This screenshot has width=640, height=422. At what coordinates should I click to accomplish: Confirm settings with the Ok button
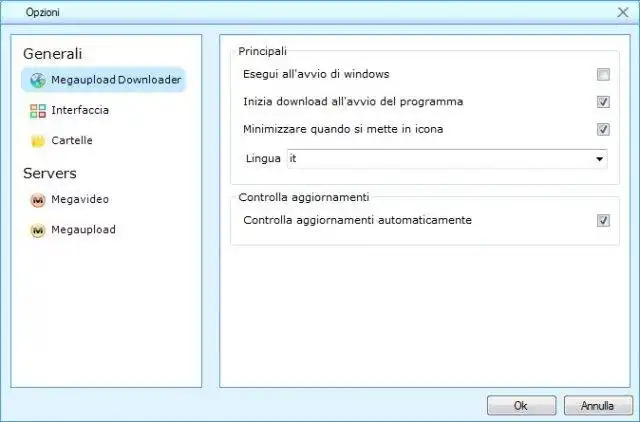pos(521,406)
